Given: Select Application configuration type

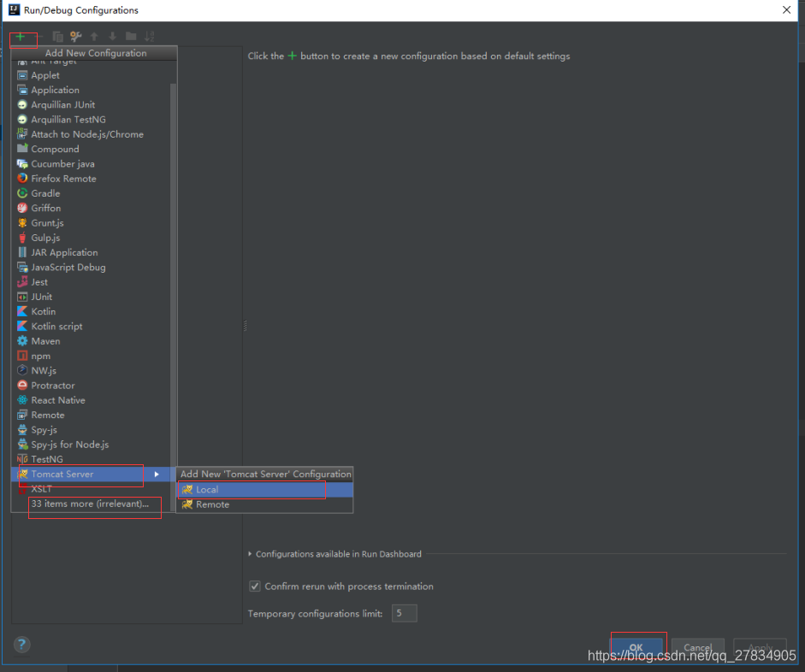Looking at the screenshot, I should [x=91, y=91].
